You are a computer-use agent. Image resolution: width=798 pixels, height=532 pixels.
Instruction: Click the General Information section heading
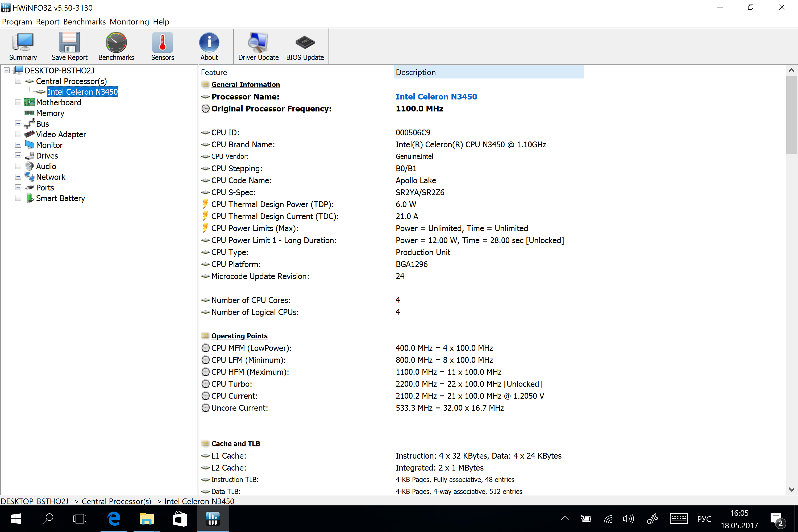pyautogui.click(x=246, y=85)
